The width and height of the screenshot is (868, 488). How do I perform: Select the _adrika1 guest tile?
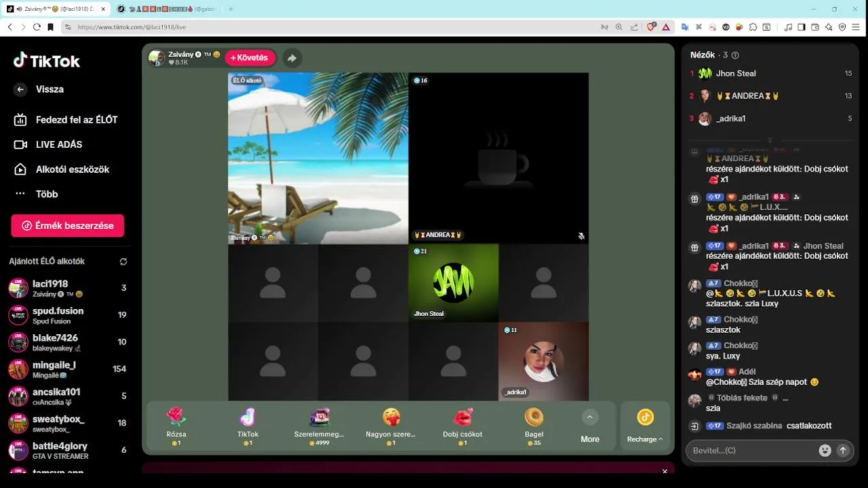[543, 361]
